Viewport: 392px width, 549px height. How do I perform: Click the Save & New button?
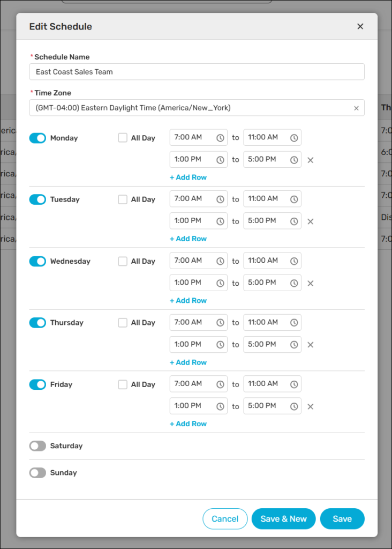pos(283,519)
